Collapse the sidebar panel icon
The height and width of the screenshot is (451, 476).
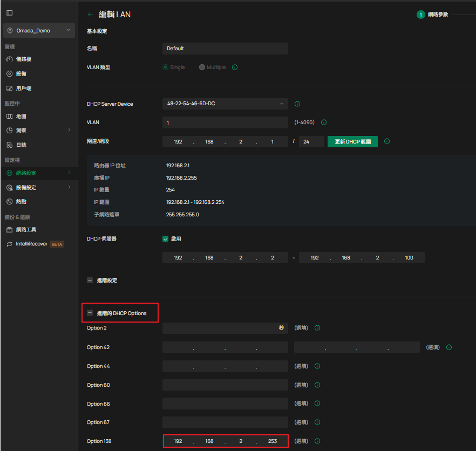(x=9, y=12)
